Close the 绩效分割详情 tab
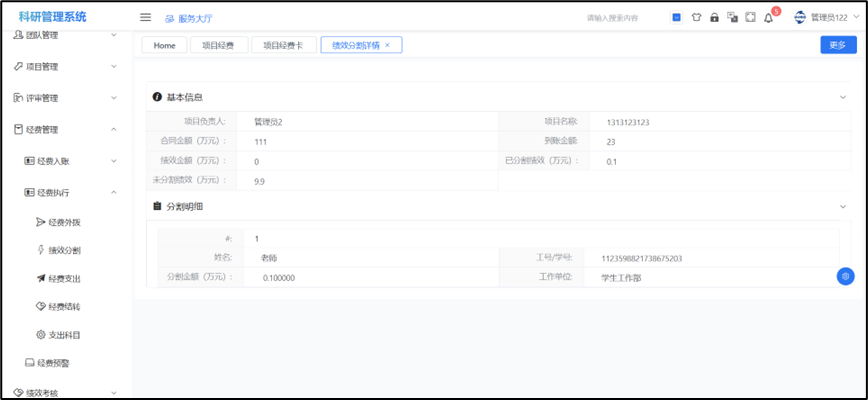The width and height of the screenshot is (868, 400). click(388, 45)
